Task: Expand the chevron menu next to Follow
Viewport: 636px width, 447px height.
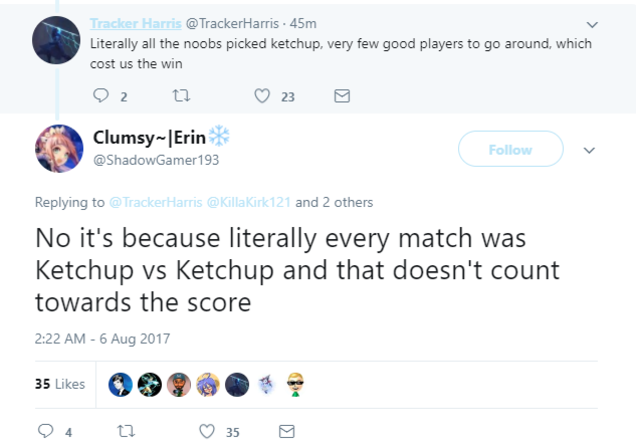Action: point(589,150)
